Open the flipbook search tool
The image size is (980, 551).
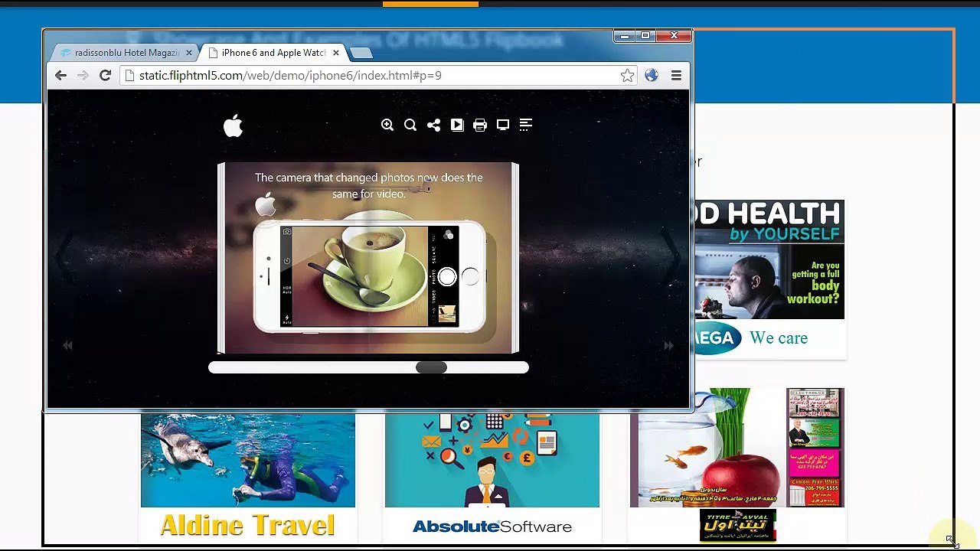410,125
